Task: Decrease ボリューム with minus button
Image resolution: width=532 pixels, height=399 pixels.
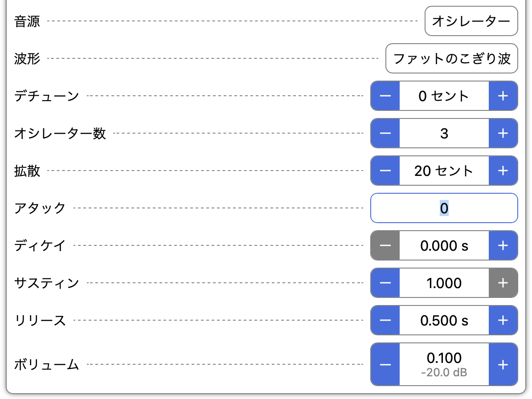Action: point(385,364)
